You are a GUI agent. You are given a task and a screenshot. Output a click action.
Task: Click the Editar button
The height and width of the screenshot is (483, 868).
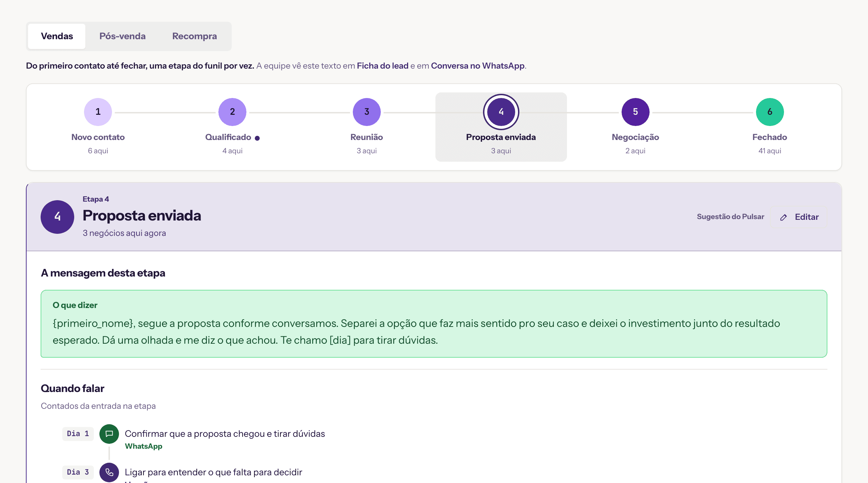(799, 217)
